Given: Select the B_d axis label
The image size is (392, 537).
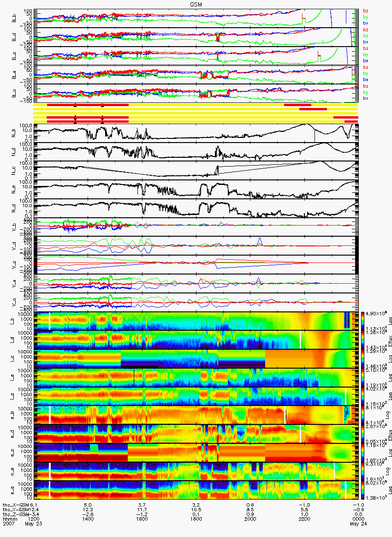Looking at the screenshot, I should pyautogui.click(x=14, y=37).
